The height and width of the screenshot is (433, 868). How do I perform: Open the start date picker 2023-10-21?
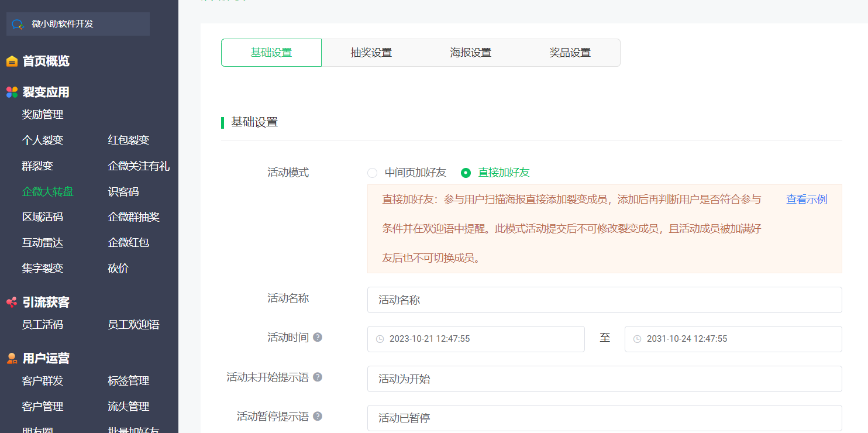pos(476,339)
